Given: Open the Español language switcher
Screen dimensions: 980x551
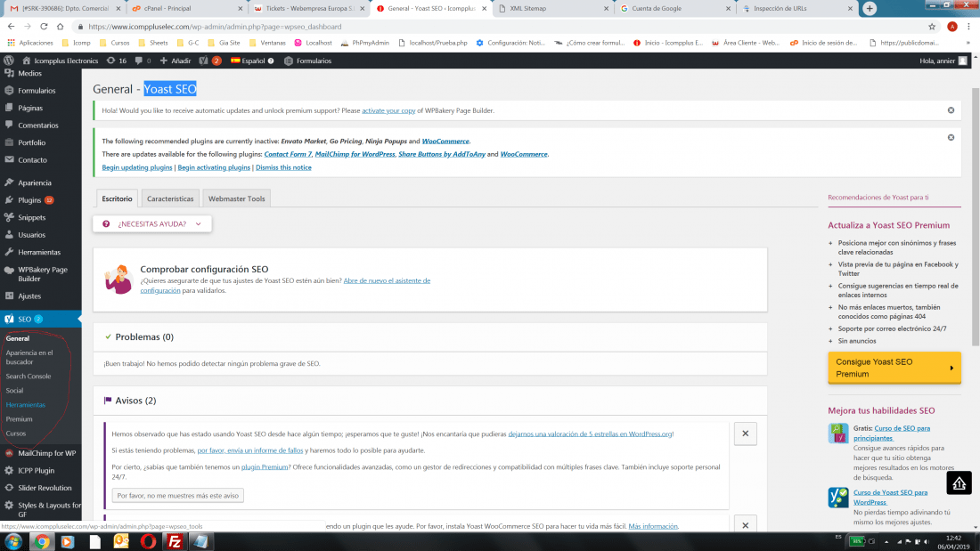Looking at the screenshot, I should click(x=252, y=61).
